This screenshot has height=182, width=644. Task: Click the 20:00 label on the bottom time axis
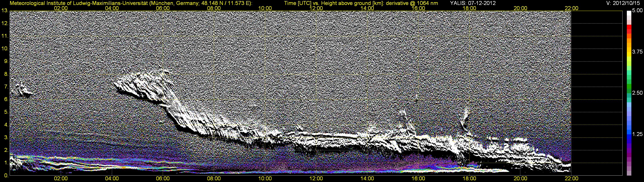coord(520,179)
